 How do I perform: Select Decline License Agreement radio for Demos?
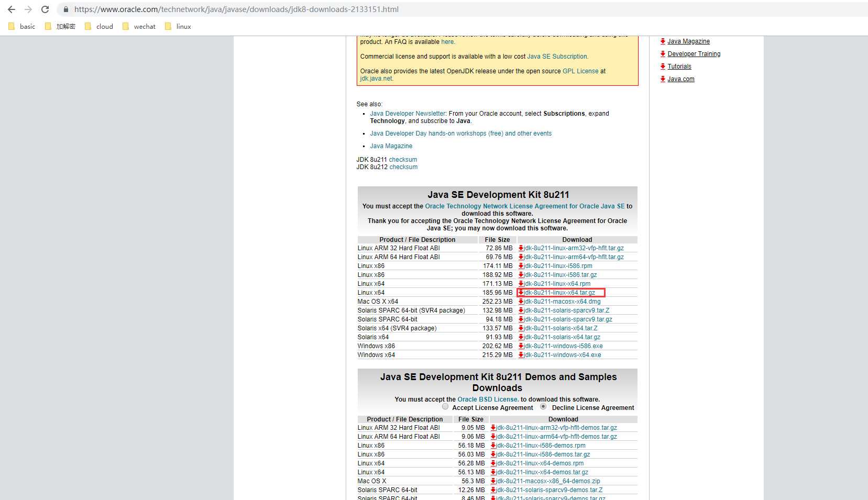(543, 407)
